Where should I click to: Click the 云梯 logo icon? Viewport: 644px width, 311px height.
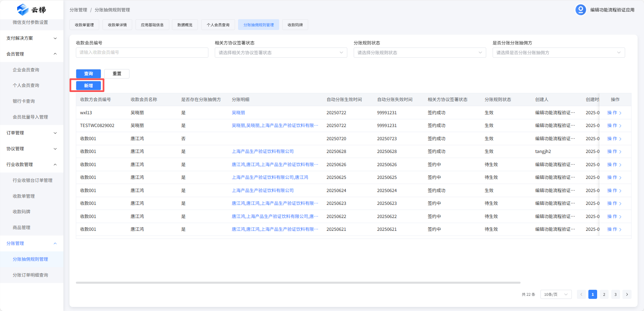pos(23,10)
